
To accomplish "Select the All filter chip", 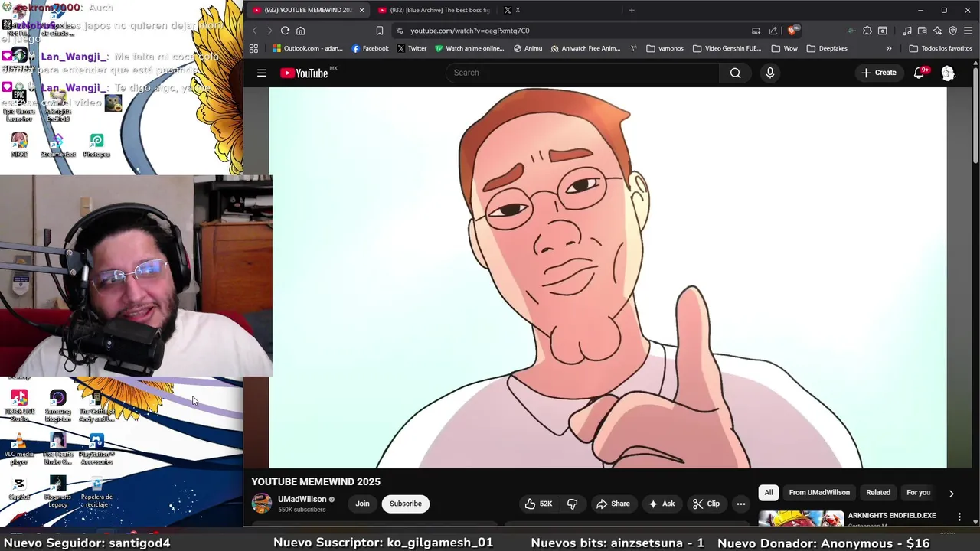I will click(x=769, y=493).
